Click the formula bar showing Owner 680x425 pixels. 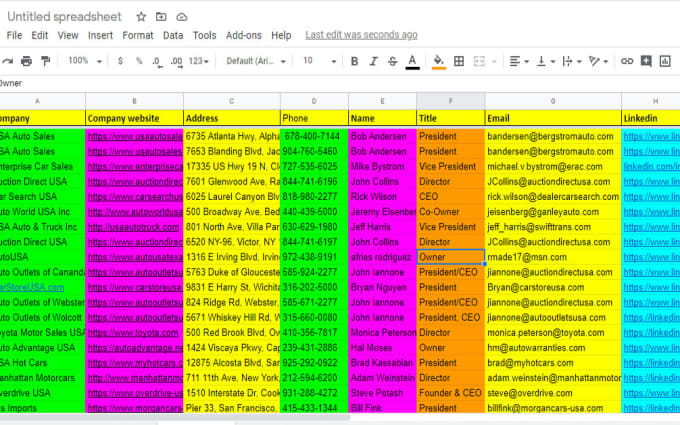[340, 83]
